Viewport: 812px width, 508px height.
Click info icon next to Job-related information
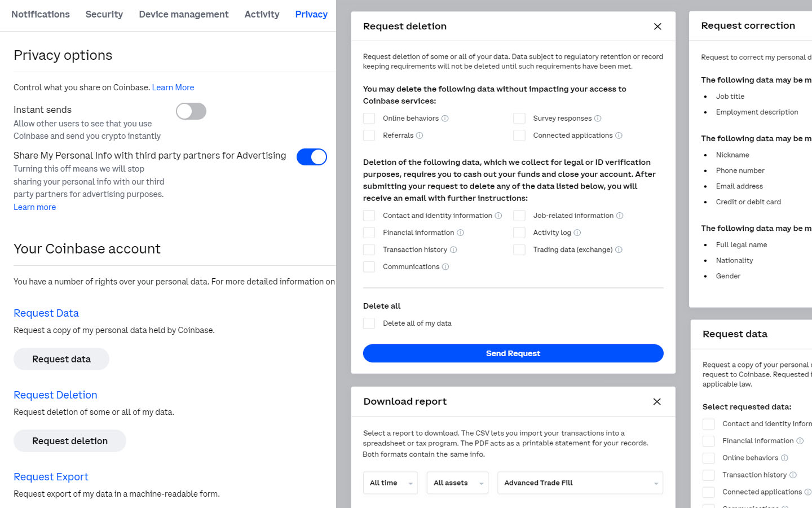click(x=620, y=216)
